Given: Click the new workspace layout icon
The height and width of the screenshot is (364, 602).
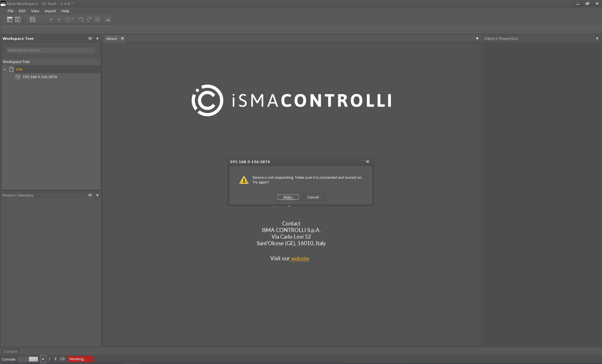Looking at the screenshot, I should coord(10,19).
